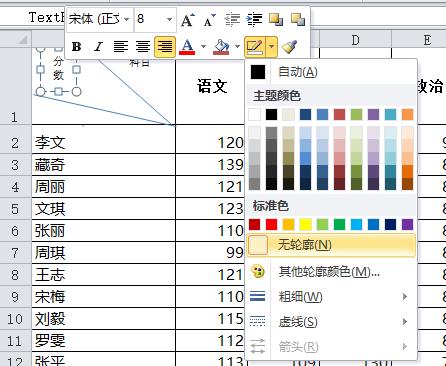Pick the standard green color swatch
Screen dimensions: 446x366
point(339,224)
